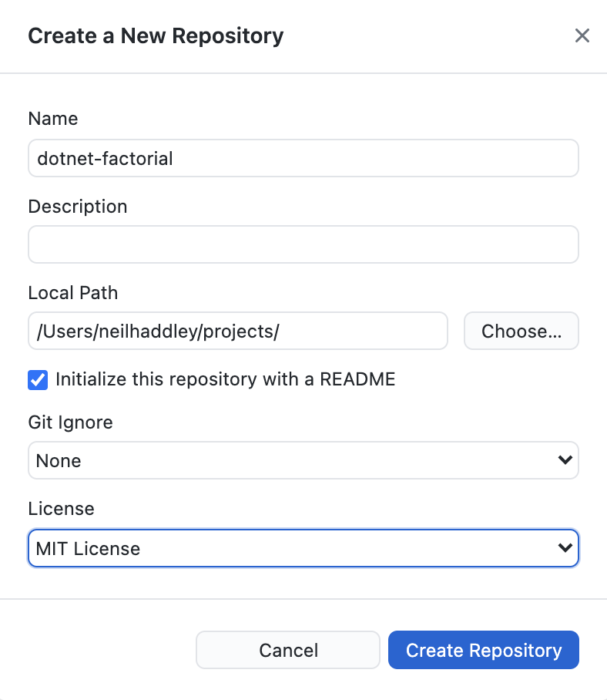Uncheck the Initialize with README checkbox

(38, 379)
